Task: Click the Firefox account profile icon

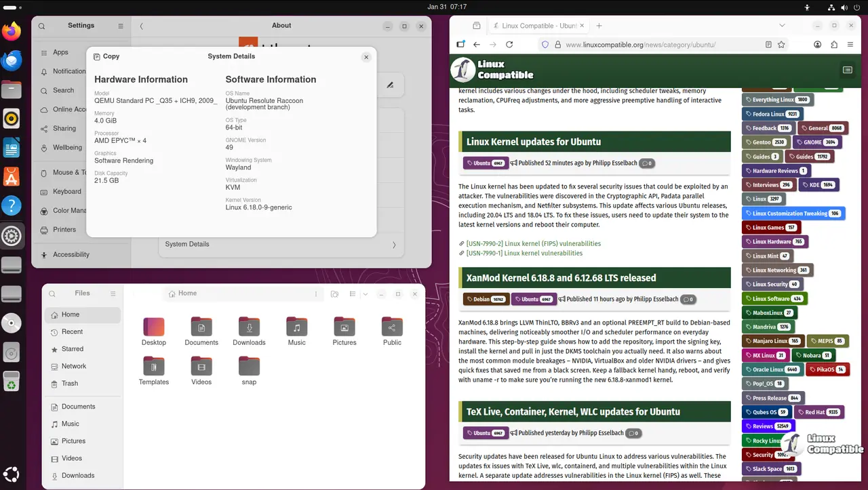Action: (x=818, y=45)
